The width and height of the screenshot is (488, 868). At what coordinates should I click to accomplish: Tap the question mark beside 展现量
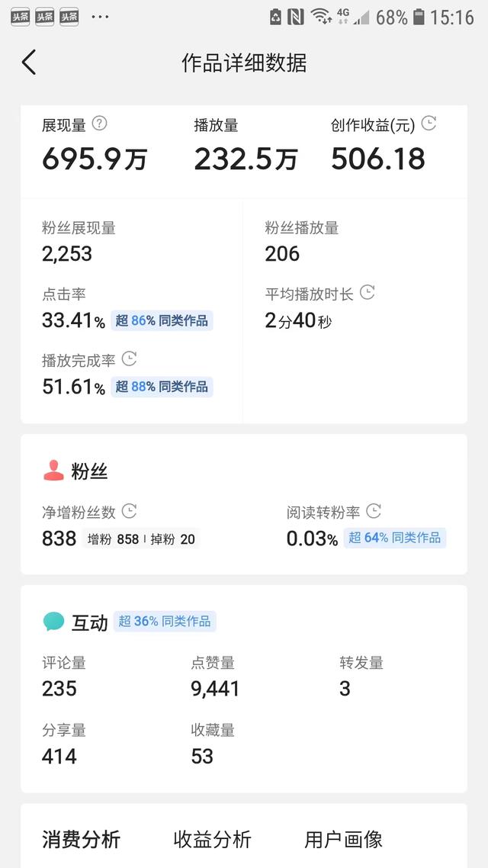(x=99, y=123)
